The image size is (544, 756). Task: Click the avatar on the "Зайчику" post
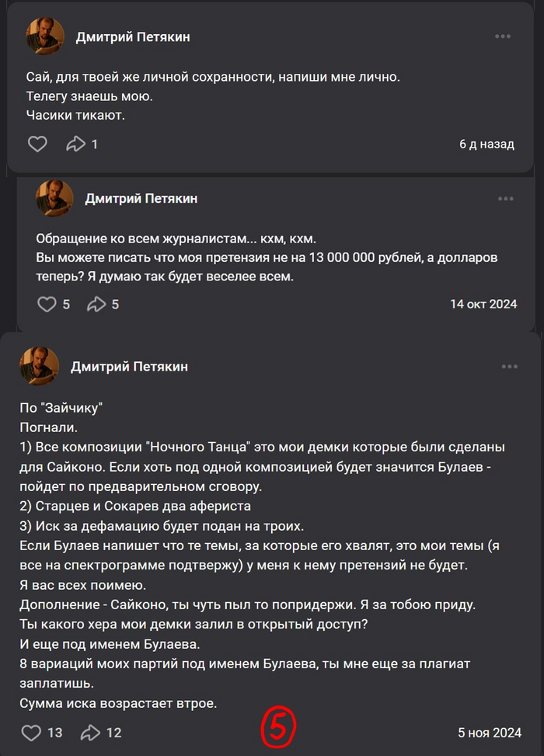click(x=39, y=367)
